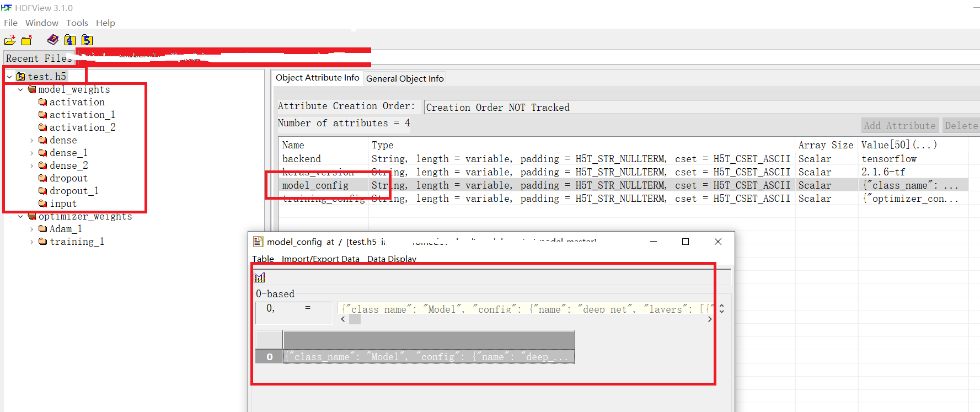
Task: Switch to General Object Info tab
Action: (405, 78)
